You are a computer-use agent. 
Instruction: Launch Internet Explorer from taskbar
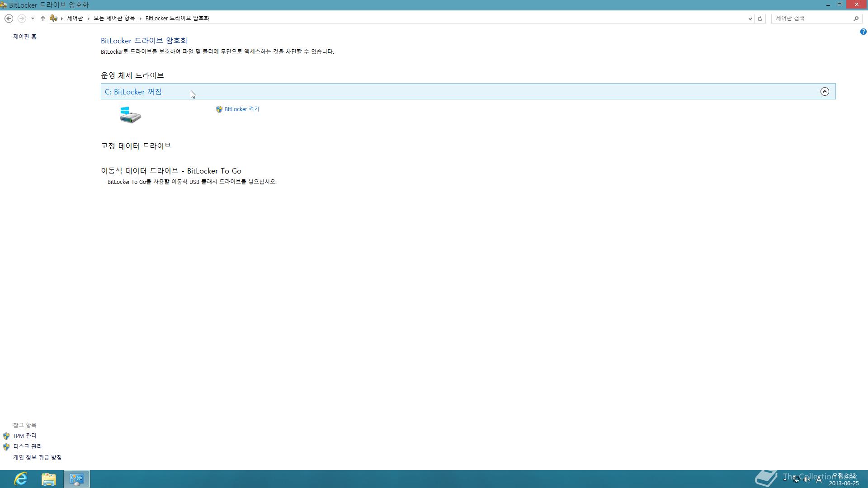coord(21,479)
